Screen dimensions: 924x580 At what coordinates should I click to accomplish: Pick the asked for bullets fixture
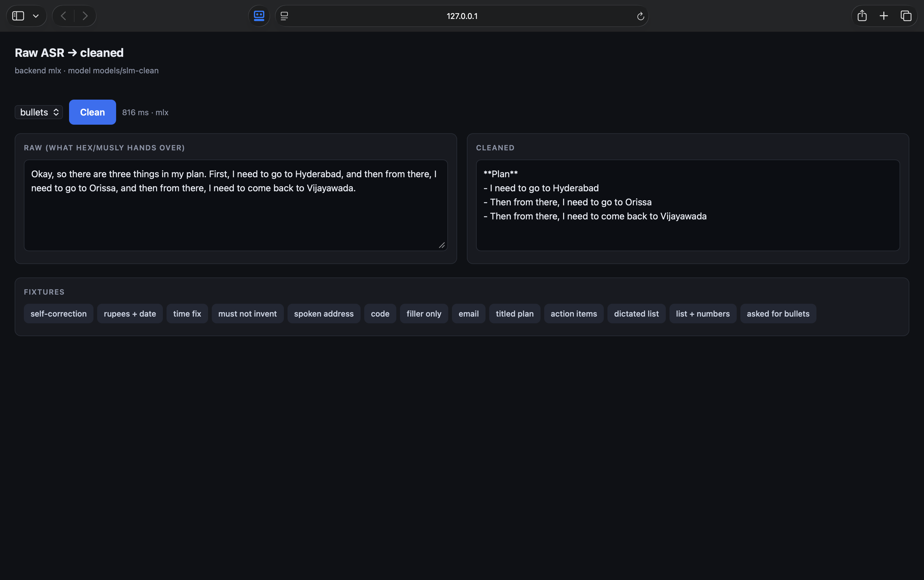point(778,314)
